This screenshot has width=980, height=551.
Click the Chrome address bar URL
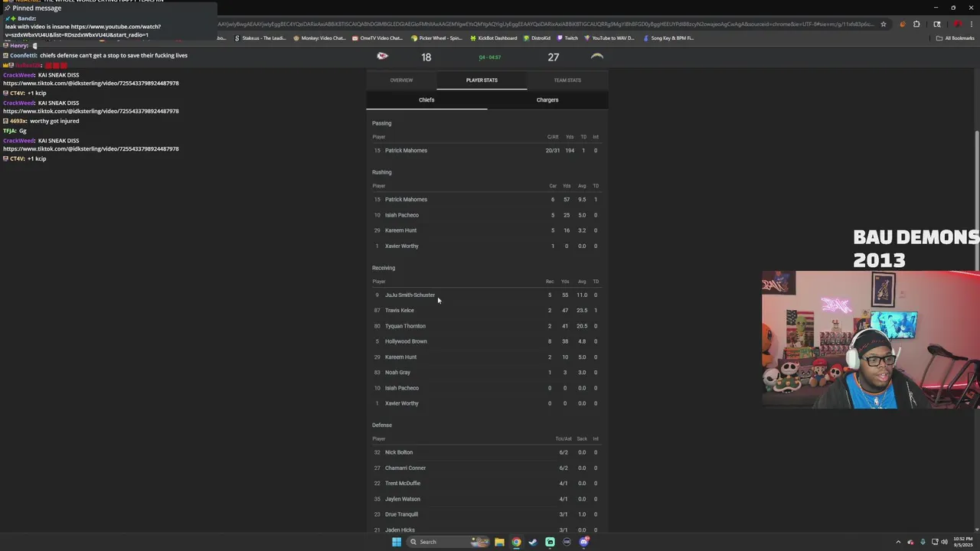coord(545,24)
